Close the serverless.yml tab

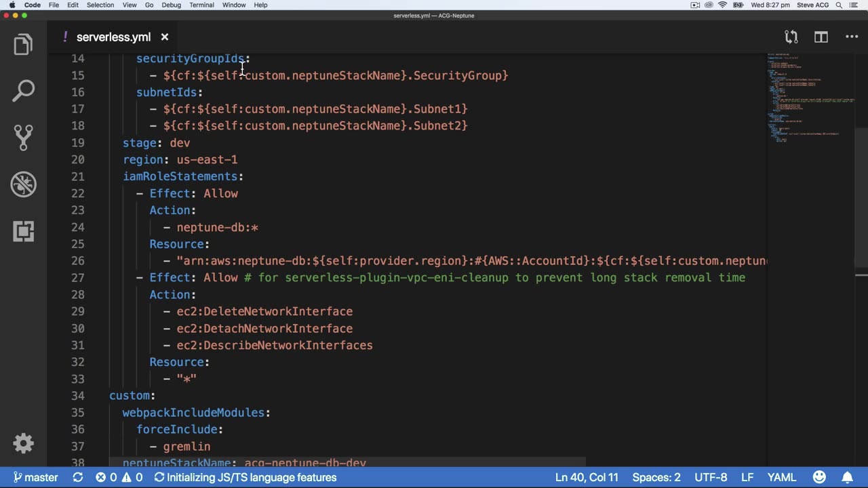(165, 37)
